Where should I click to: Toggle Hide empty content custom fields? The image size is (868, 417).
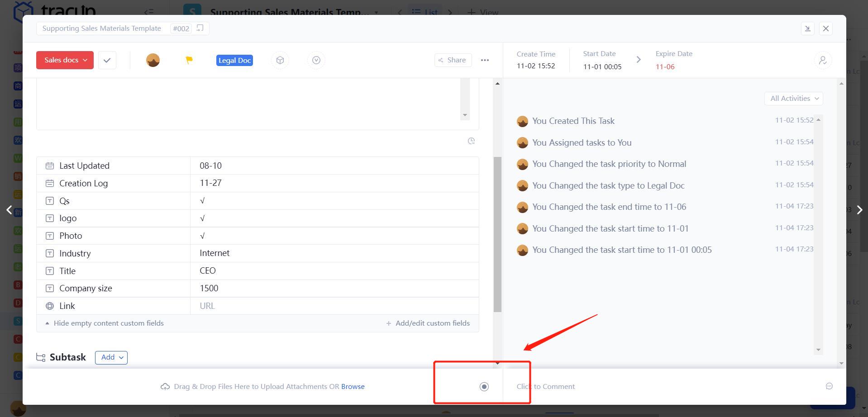click(x=105, y=323)
